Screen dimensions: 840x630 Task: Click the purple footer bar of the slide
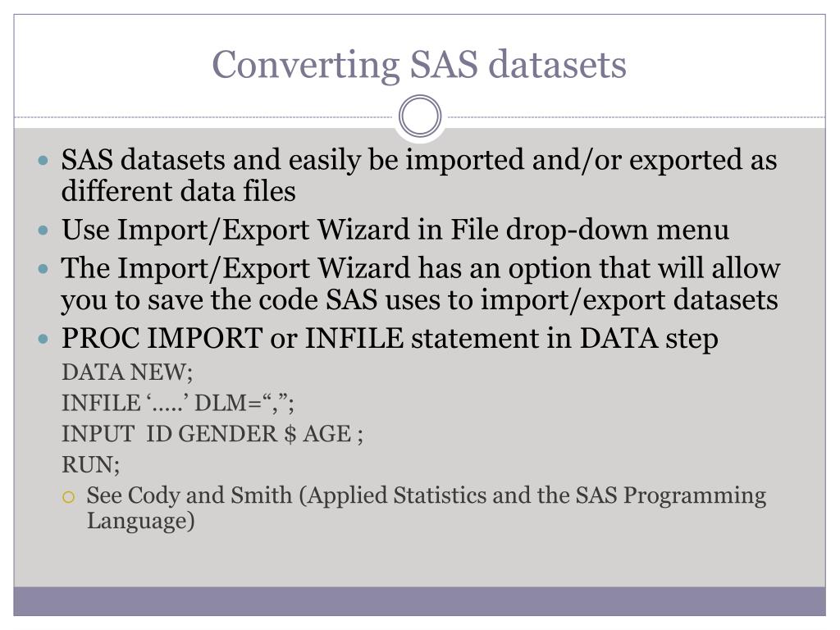click(419, 601)
